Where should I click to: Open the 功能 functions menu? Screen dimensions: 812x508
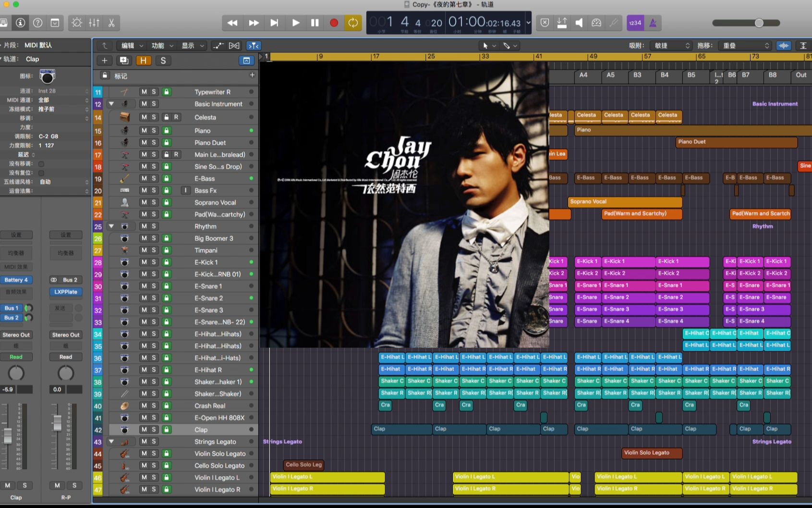[x=162, y=46]
